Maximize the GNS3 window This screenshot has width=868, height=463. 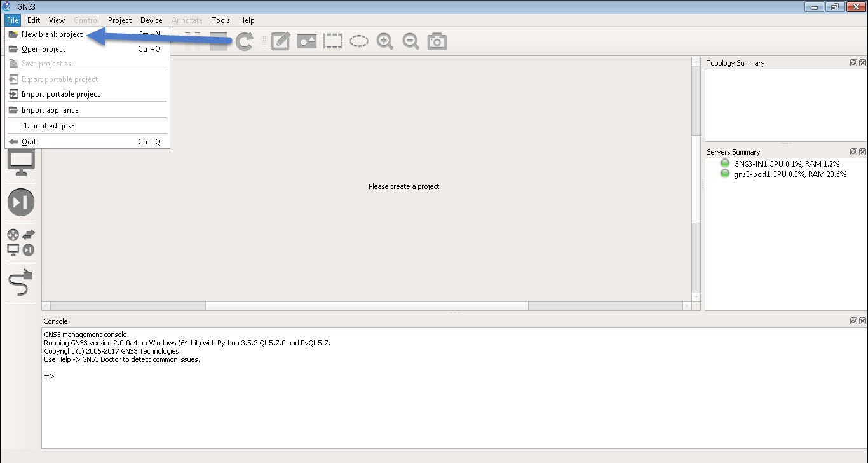[x=834, y=6]
